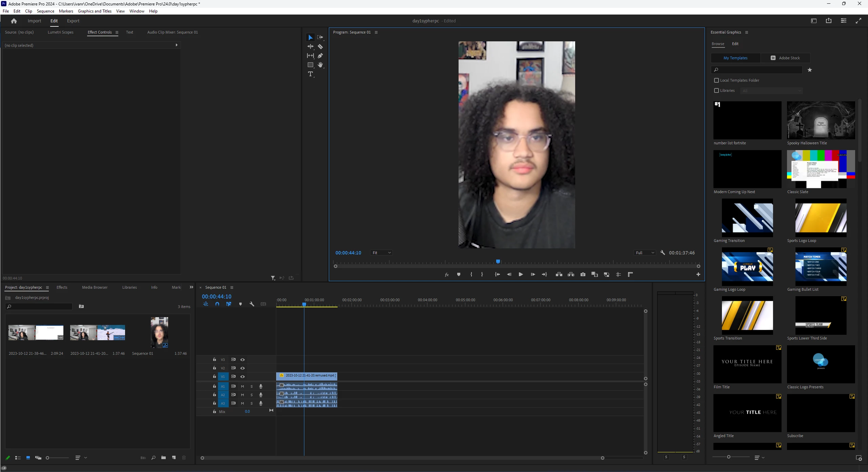Screen dimensions: 868x472
Task: Select the Pen tool
Action: (x=320, y=56)
